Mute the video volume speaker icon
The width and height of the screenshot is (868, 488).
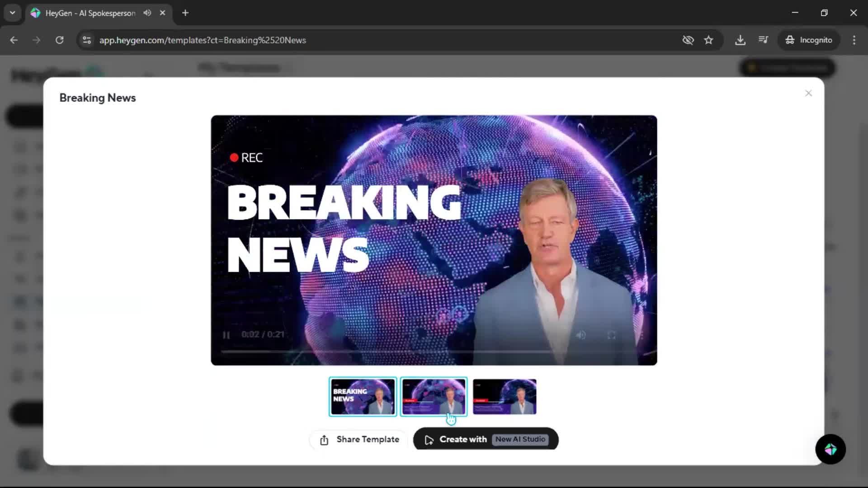point(581,335)
